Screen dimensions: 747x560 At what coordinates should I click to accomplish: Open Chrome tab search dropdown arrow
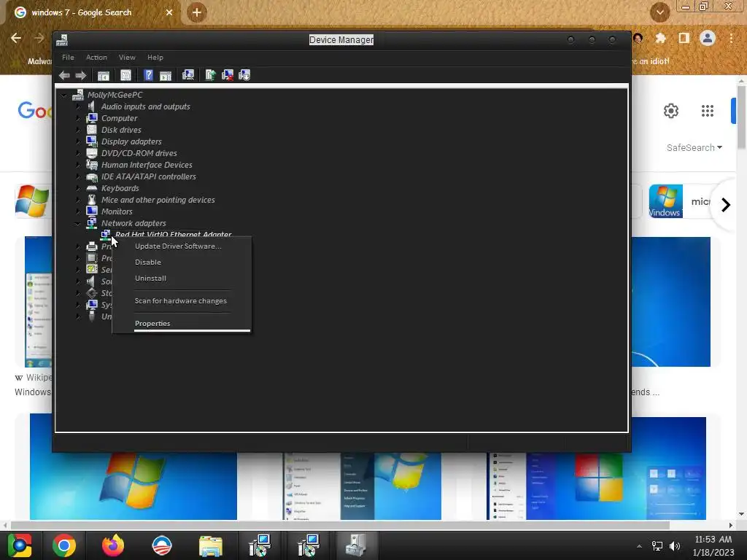(659, 13)
